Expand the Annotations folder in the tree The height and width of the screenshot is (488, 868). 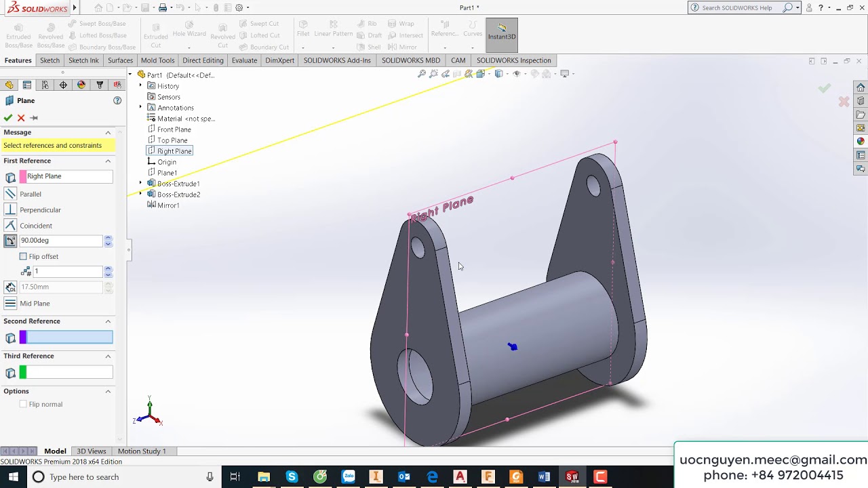[140, 108]
